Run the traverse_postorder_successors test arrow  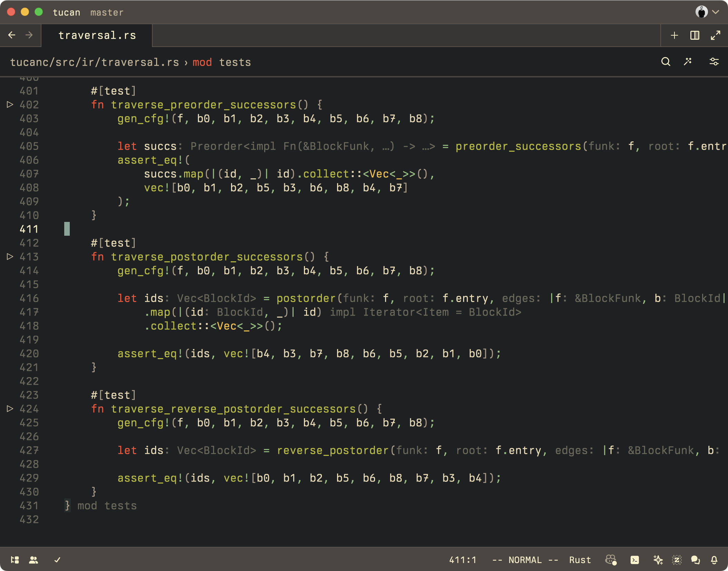(x=10, y=256)
